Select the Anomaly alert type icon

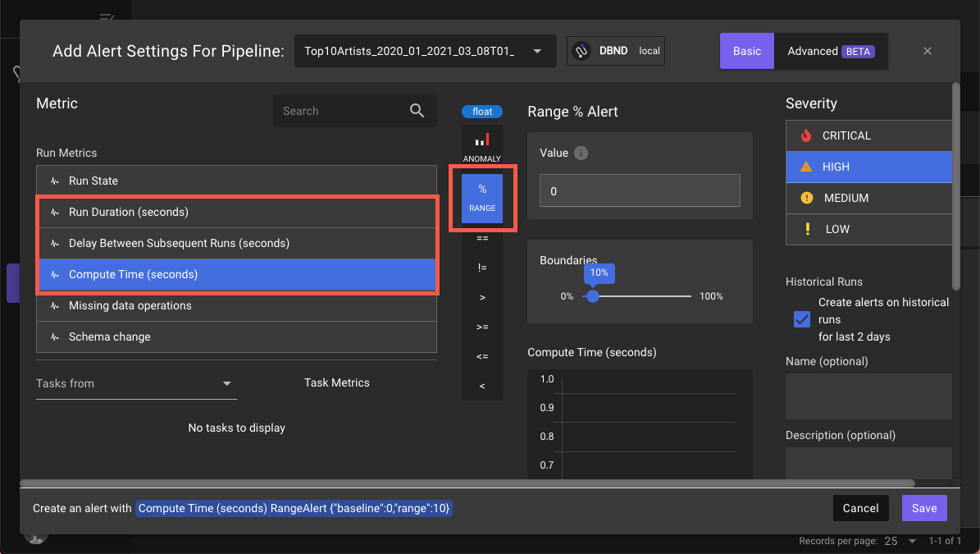coord(482,146)
